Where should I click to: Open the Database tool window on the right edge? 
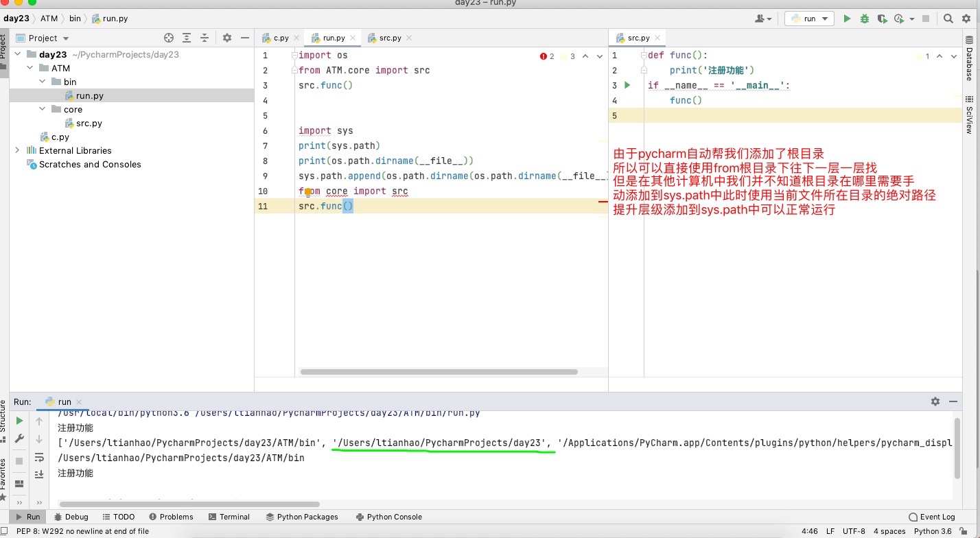click(x=969, y=63)
